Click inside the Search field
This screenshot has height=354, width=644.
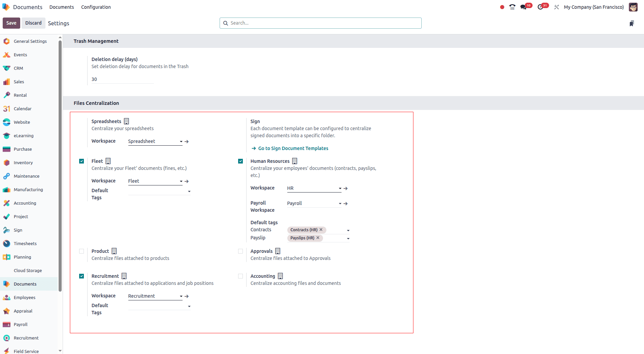320,23
